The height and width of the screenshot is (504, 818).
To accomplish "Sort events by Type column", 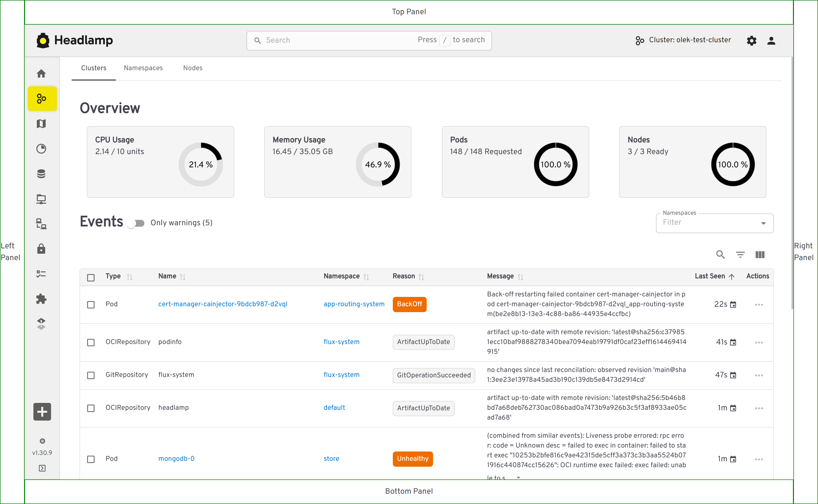I will [130, 277].
